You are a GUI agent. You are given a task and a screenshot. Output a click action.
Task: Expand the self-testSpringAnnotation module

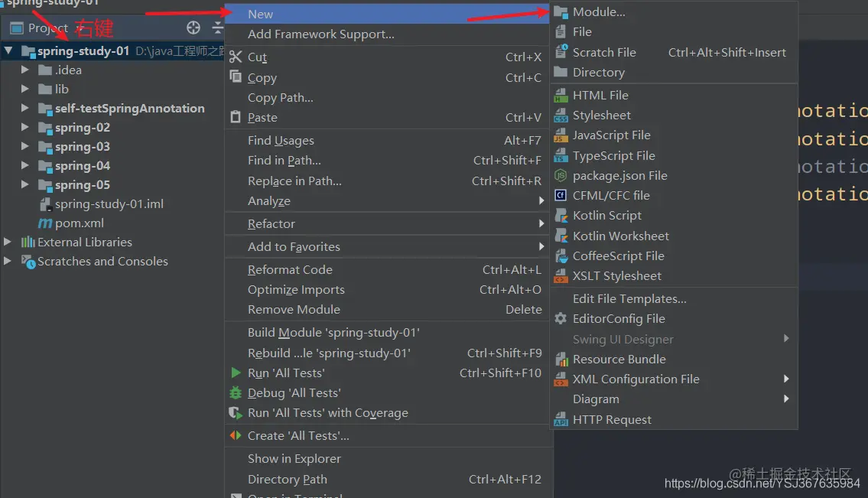click(25, 108)
